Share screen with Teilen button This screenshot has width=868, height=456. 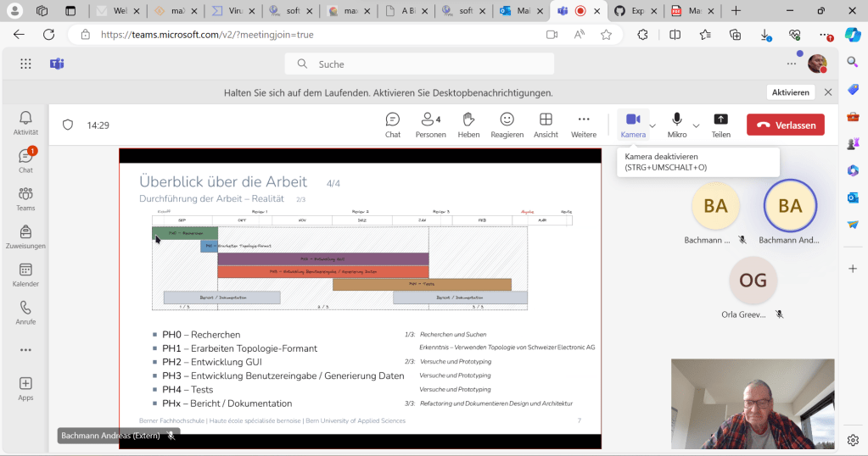point(720,125)
